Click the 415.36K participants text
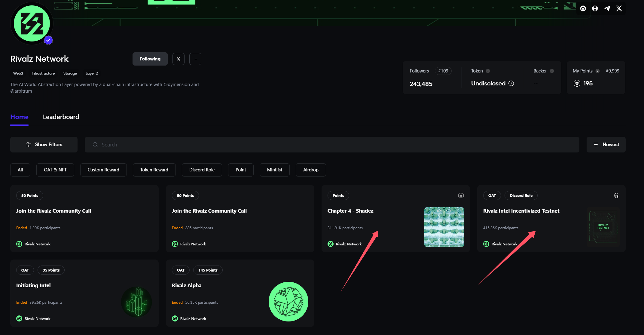This screenshot has width=644, height=335. click(x=501, y=228)
